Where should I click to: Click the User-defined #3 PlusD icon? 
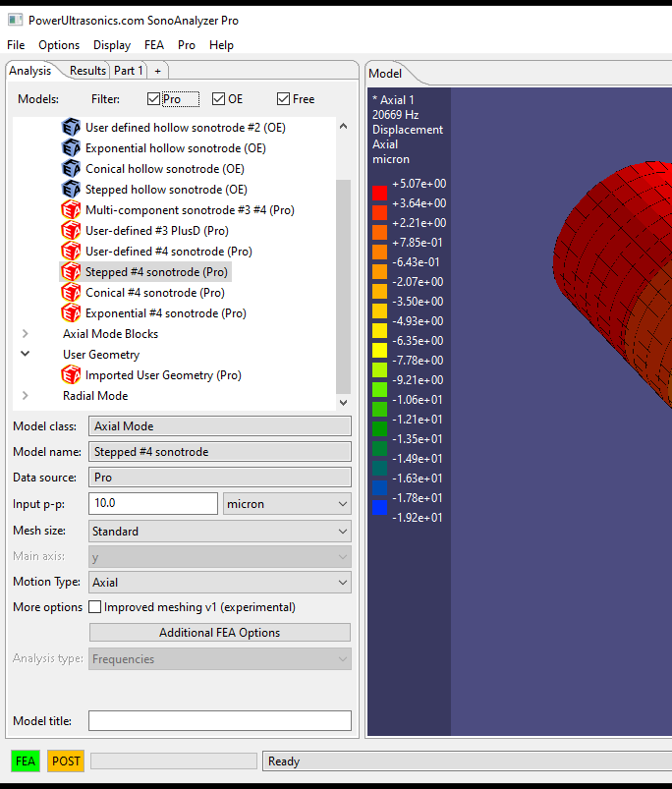(x=71, y=231)
